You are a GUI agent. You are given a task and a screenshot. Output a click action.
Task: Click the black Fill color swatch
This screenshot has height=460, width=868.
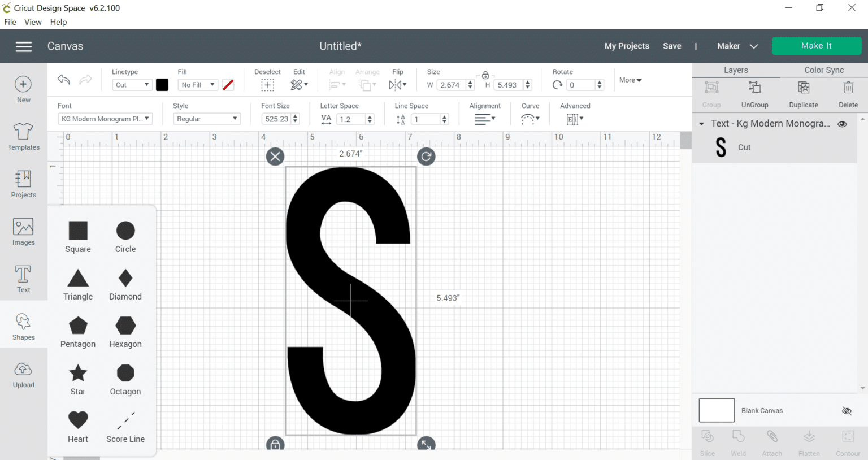(162, 84)
